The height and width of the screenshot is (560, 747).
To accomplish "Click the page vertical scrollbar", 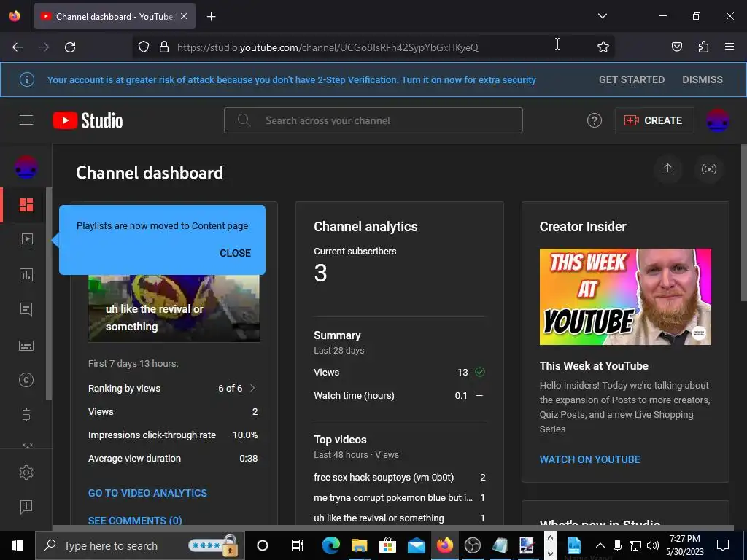I will pos(743,222).
